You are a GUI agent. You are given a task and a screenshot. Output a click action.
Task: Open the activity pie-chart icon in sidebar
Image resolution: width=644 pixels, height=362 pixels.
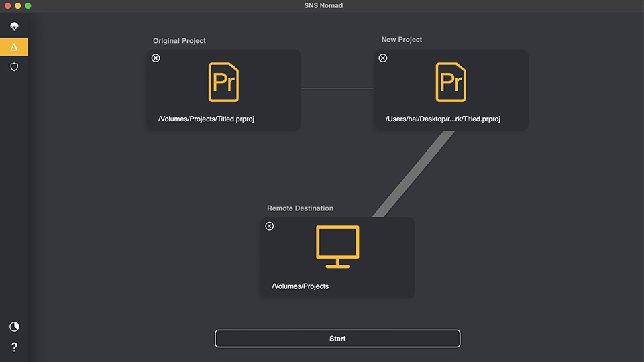[14, 326]
